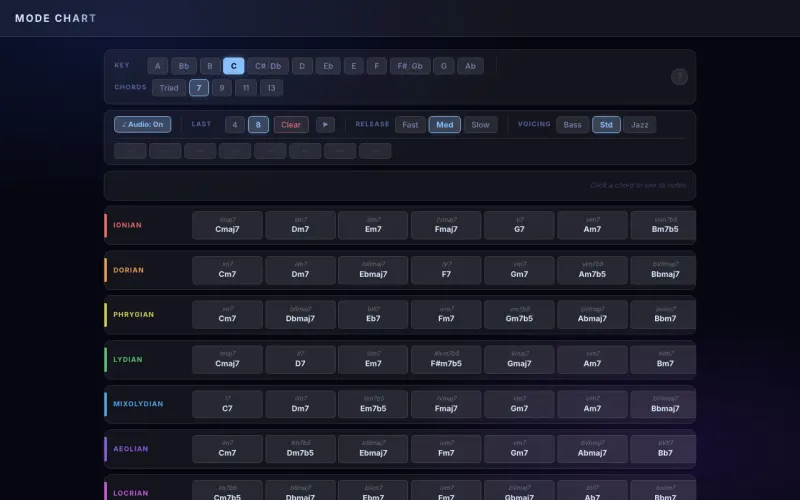Image resolution: width=800 pixels, height=500 pixels.
Task: Play Dbmaj7 in the Phrygian row
Action: [x=300, y=314]
